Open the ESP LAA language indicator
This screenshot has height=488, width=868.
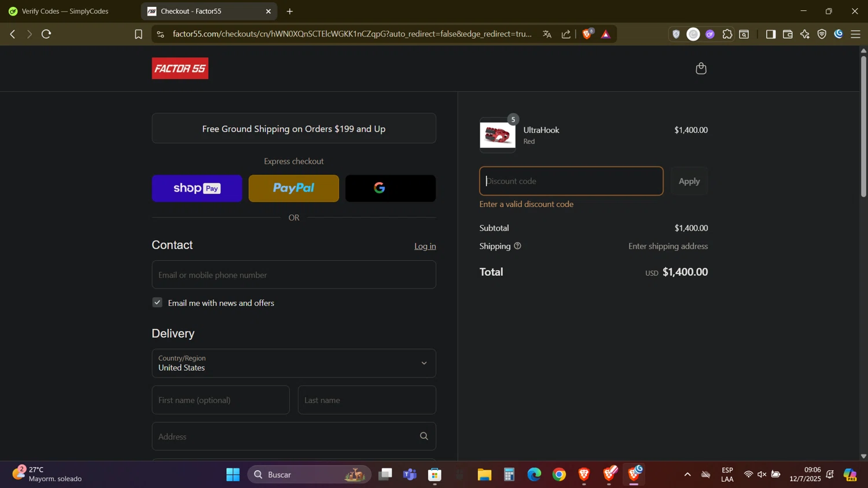[x=727, y=474]
